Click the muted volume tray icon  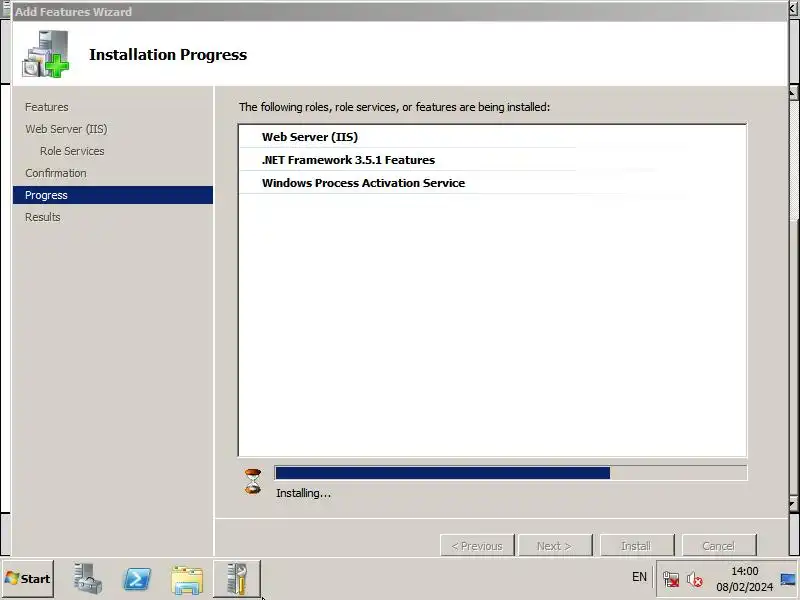pos(694,579)
